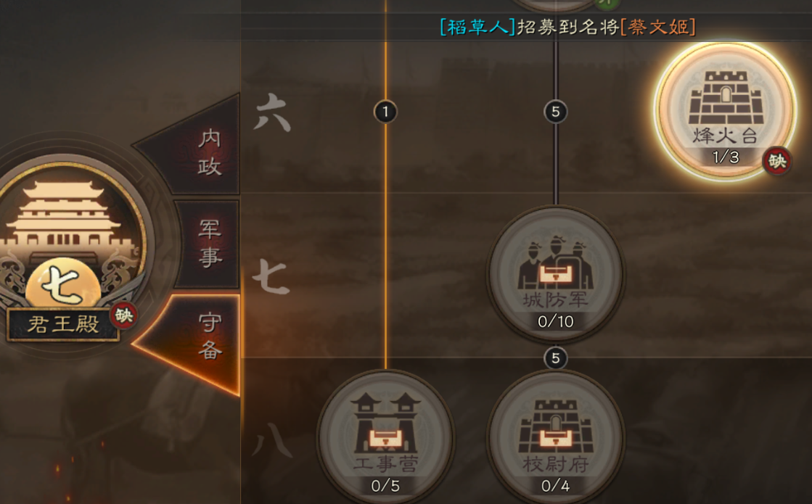Click the level 1 requirement marker on the orange line
Screen dimensions: 812x504
385,111
